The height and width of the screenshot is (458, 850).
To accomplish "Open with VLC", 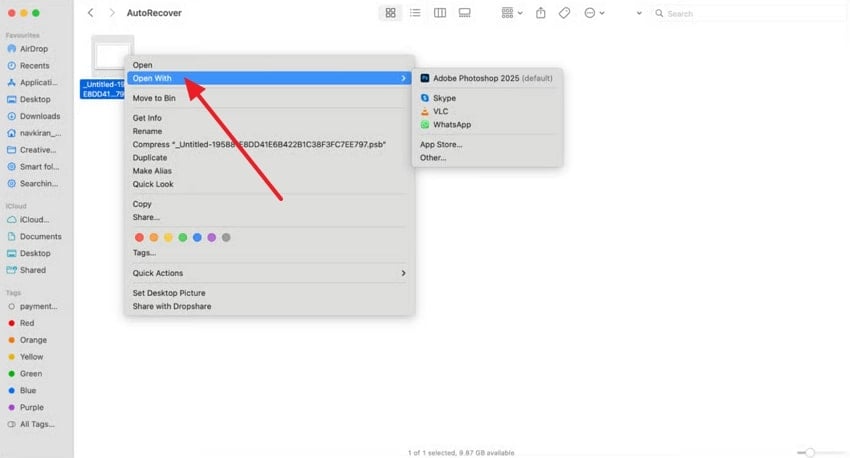I will (x=487, y=111).
